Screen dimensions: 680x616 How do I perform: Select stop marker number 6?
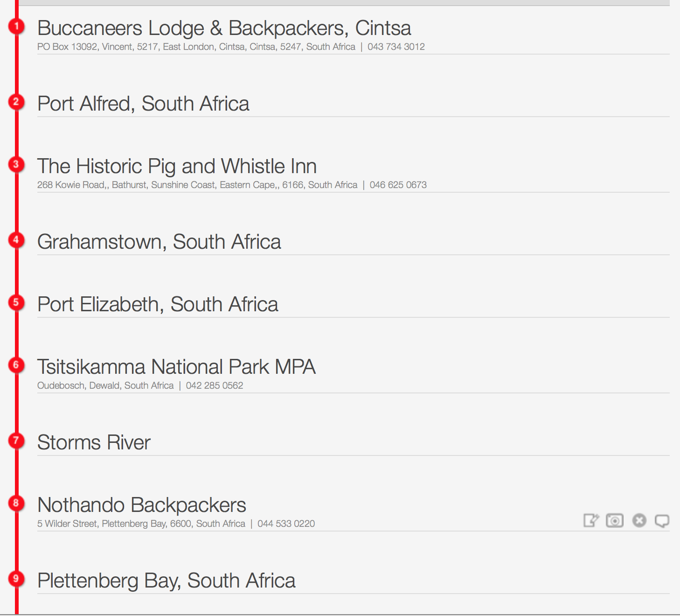[x=16, y=365]
